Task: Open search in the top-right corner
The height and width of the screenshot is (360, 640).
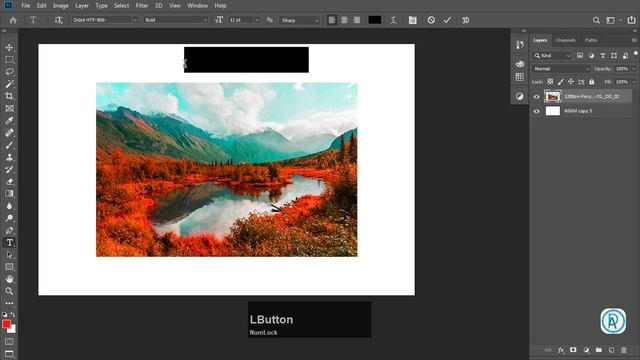Action: [x=596, y=20]
